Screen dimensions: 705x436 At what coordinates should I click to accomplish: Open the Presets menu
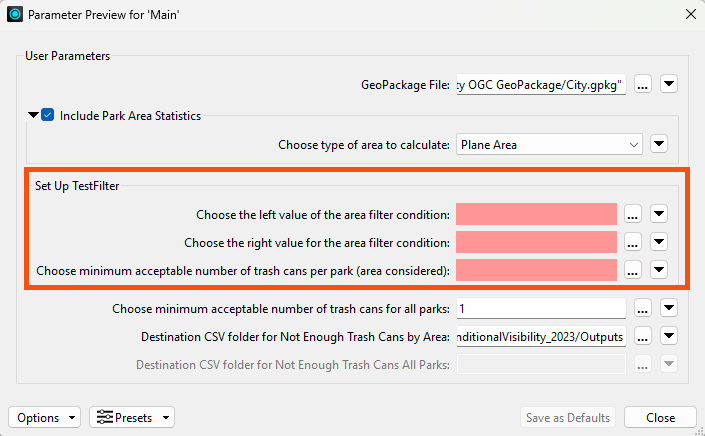pos(132,418)
